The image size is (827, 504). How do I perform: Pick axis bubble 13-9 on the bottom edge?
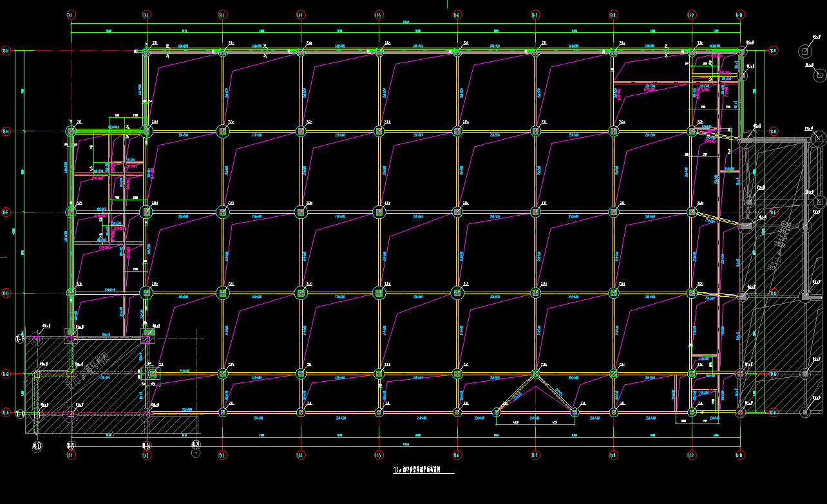click(691, 456)
